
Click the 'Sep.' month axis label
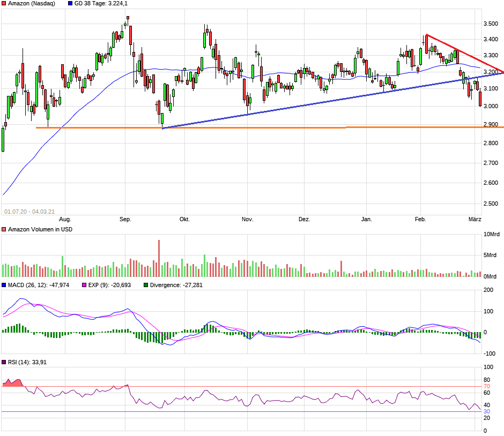click(125, 219)
